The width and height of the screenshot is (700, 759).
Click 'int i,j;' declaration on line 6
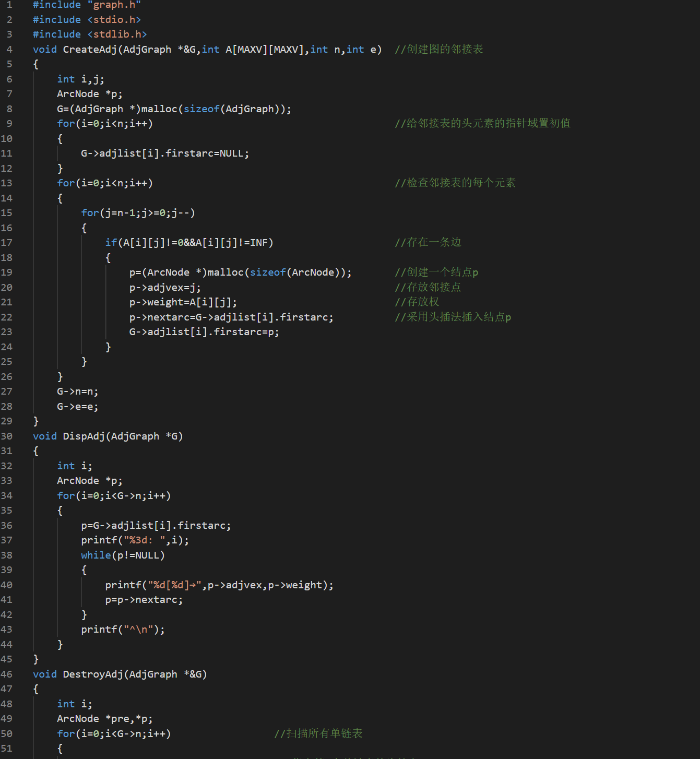80,79
